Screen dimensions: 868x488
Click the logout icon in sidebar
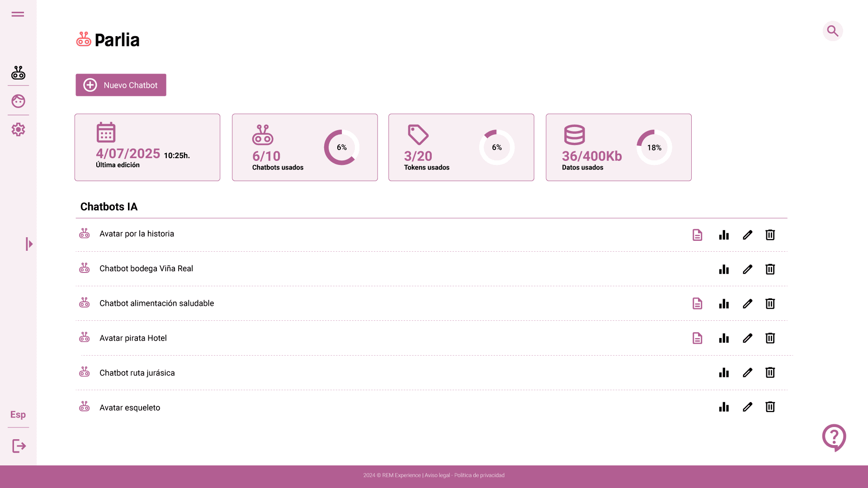[x=19, y=446]
